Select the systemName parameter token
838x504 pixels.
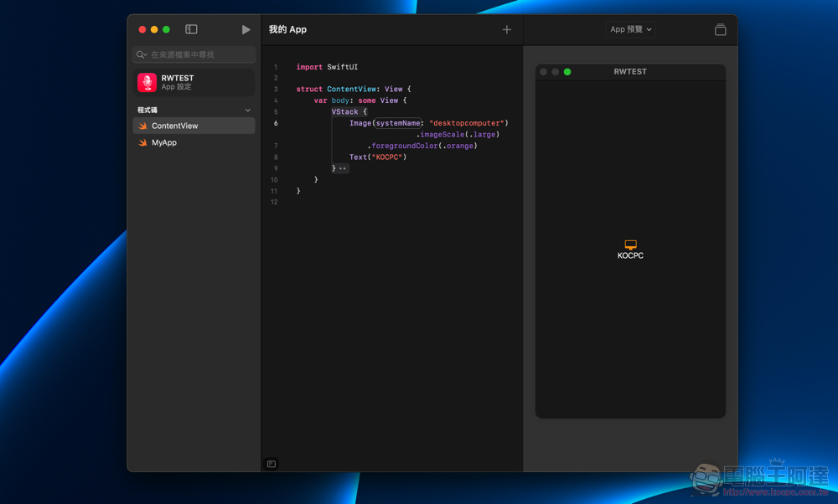pos(397,123)
